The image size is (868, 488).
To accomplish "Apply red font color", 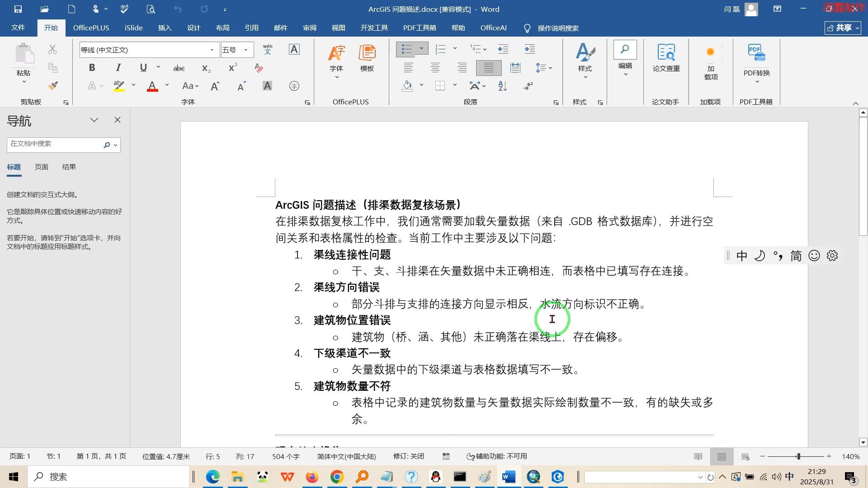I will [x=152, y=86].
